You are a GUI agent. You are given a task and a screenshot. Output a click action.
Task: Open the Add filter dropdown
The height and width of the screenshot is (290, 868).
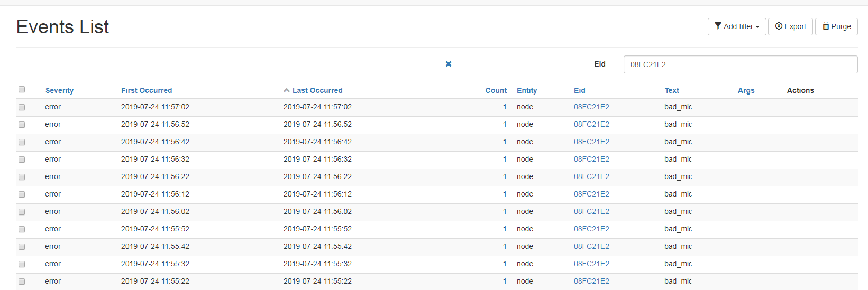click(x=737, y=26)
